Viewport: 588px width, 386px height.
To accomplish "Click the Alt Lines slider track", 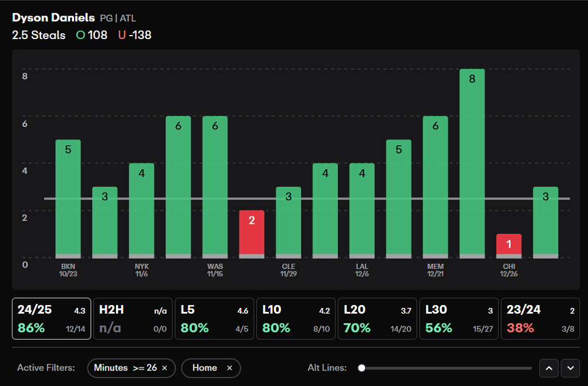I will [x=446, y=368].
